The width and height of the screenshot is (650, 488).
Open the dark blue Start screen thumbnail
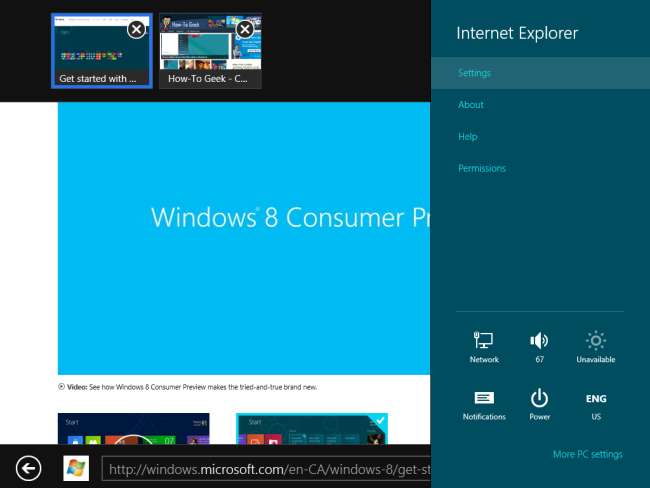[x=133, y=428]
